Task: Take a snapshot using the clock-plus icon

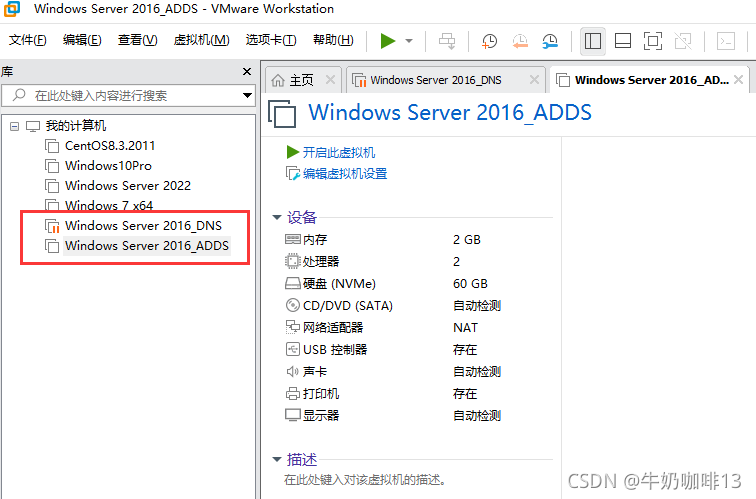Action: (489, 41)
